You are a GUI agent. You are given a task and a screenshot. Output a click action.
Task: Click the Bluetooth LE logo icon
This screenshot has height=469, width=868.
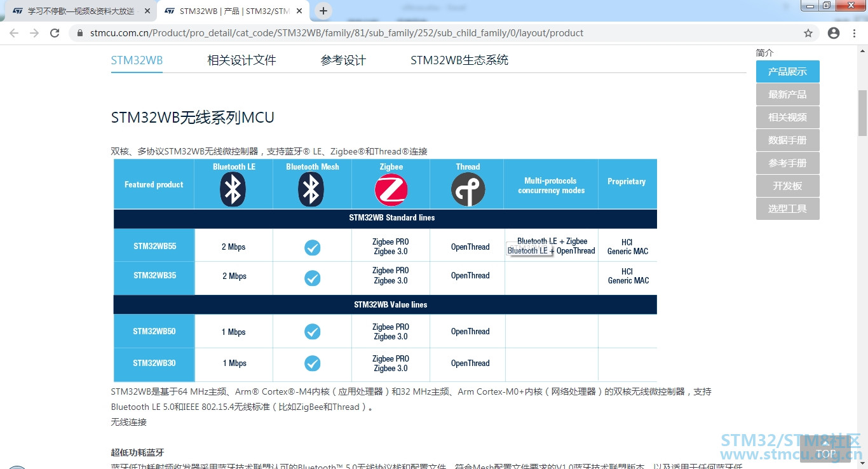pos(233,189)
